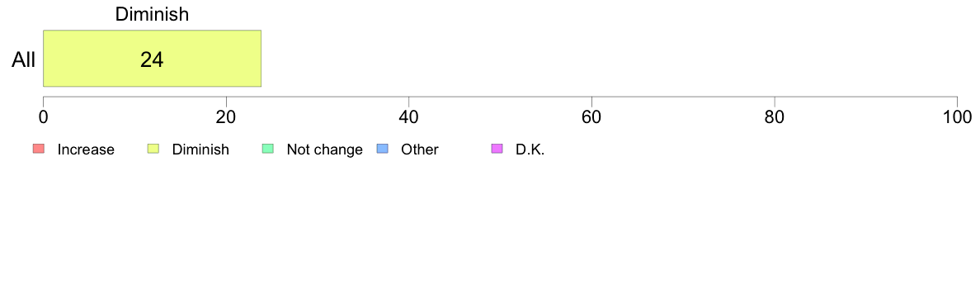Select the D.K. legend label
Screen dimensions: 980x304
(x=530, y=150)
